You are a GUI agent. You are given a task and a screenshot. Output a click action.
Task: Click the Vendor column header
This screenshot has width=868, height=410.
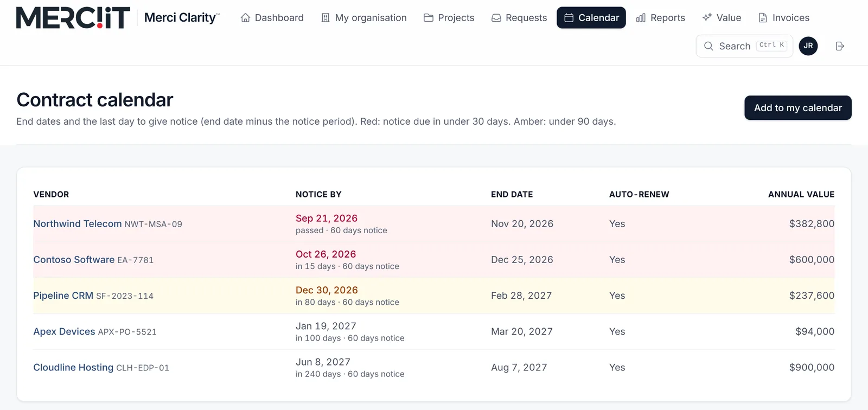pos(51,194)
